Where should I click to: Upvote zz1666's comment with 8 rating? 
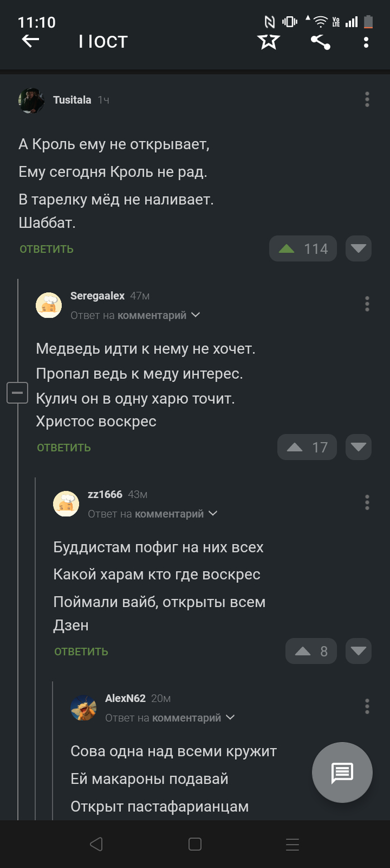[x=303, y=651]
